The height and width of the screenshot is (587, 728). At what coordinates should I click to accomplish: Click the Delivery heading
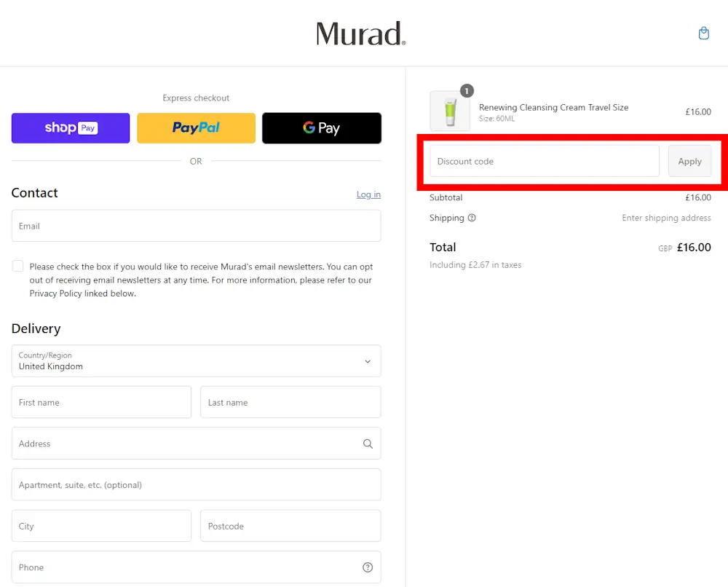tap(36, 328)
